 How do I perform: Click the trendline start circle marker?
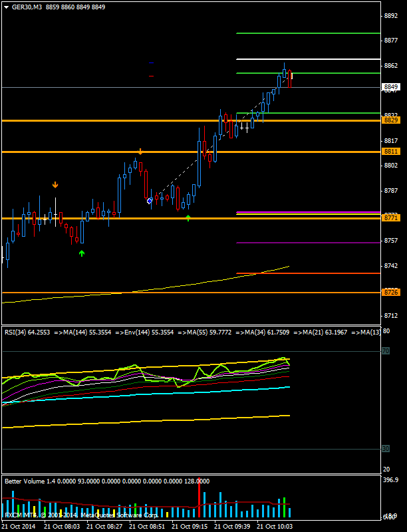[x=149, y=200]
